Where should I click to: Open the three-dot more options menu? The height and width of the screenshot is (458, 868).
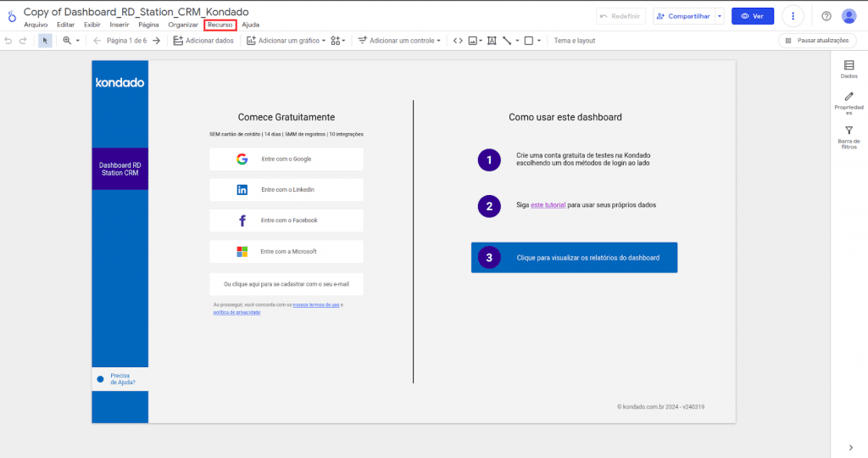tap(793, 16)
